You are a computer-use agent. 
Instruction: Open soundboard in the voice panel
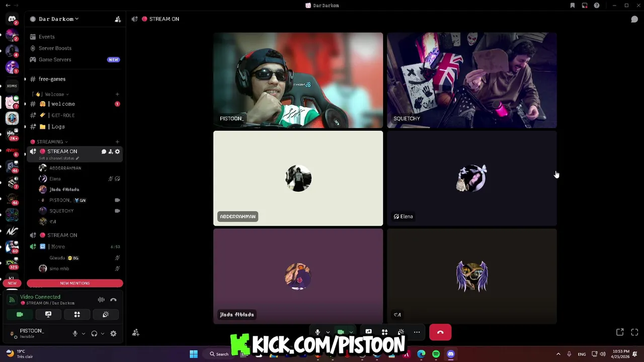(106, 314)
